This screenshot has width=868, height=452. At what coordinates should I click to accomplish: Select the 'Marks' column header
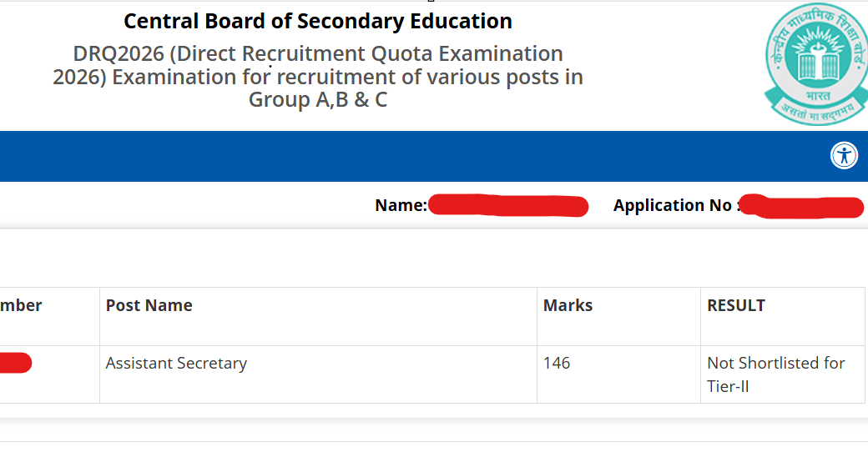(x=568, y=305)
